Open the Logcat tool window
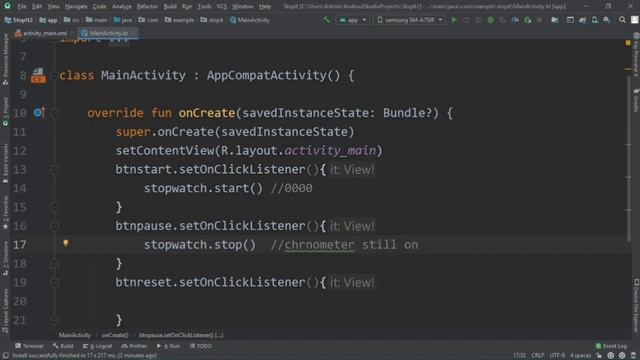640x360 pixels. (x=97, y=346)
